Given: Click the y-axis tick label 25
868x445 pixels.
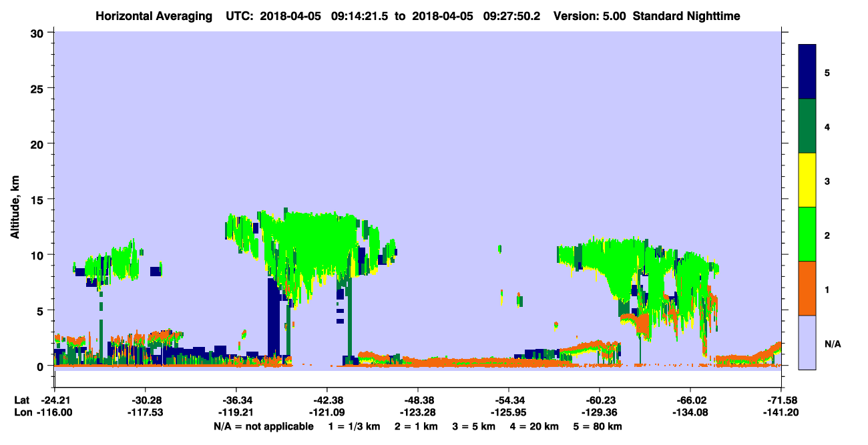Looking at the screenshot, I should point(39,88).
